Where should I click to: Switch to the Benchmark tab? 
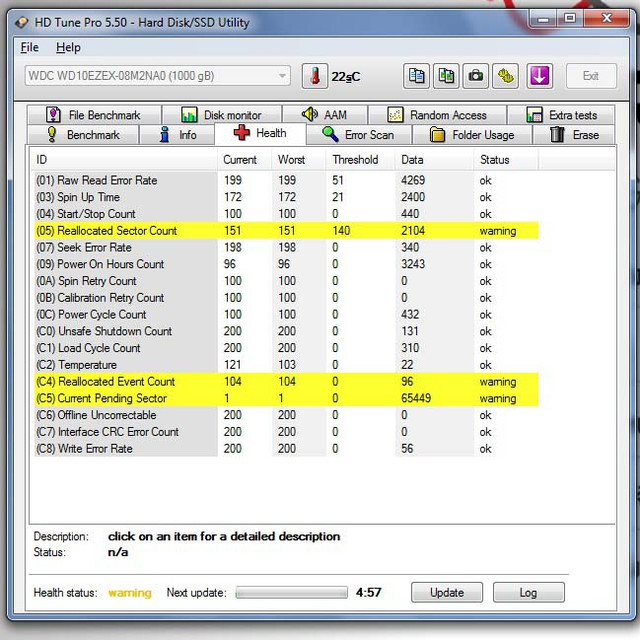(x=83, y=135)
